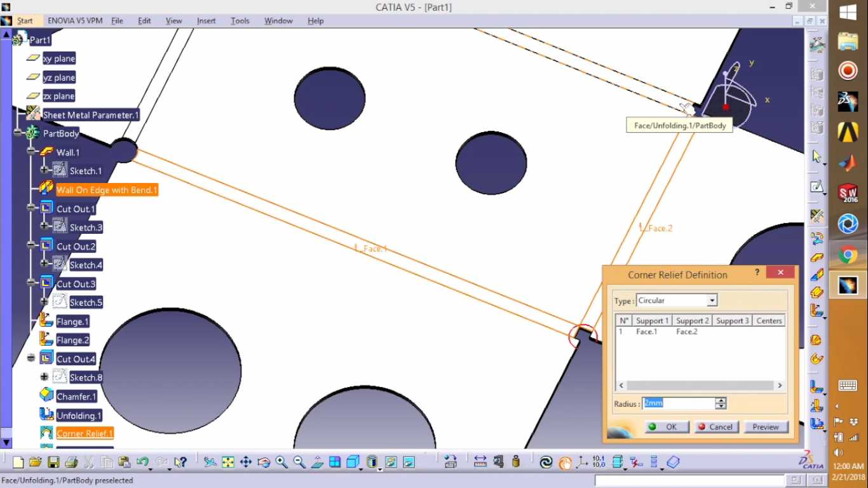The height and width of the screenshot is (488, 868).
Task: Click the Fit All In icon
Action: point(228,463)
